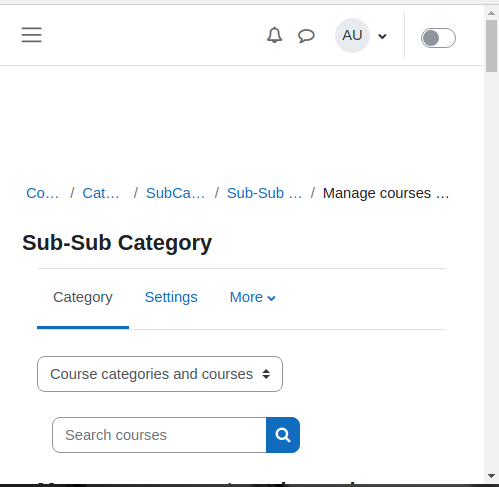Click the scrollbar down arrow

click(x=491, y=476)
